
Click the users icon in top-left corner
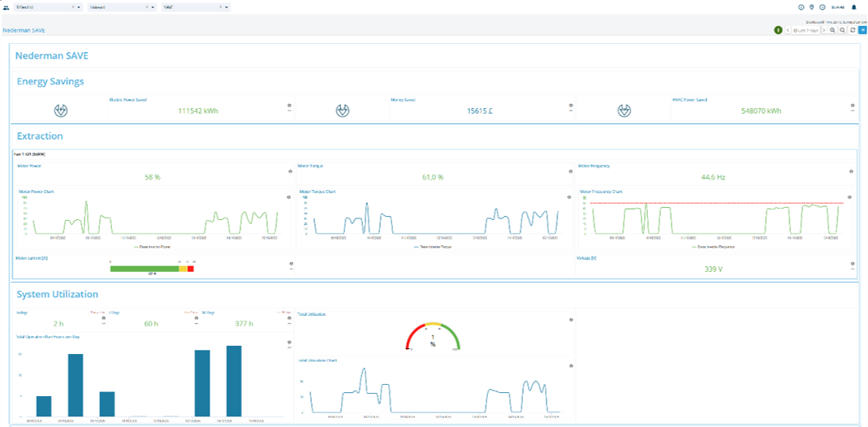point(6,6)
